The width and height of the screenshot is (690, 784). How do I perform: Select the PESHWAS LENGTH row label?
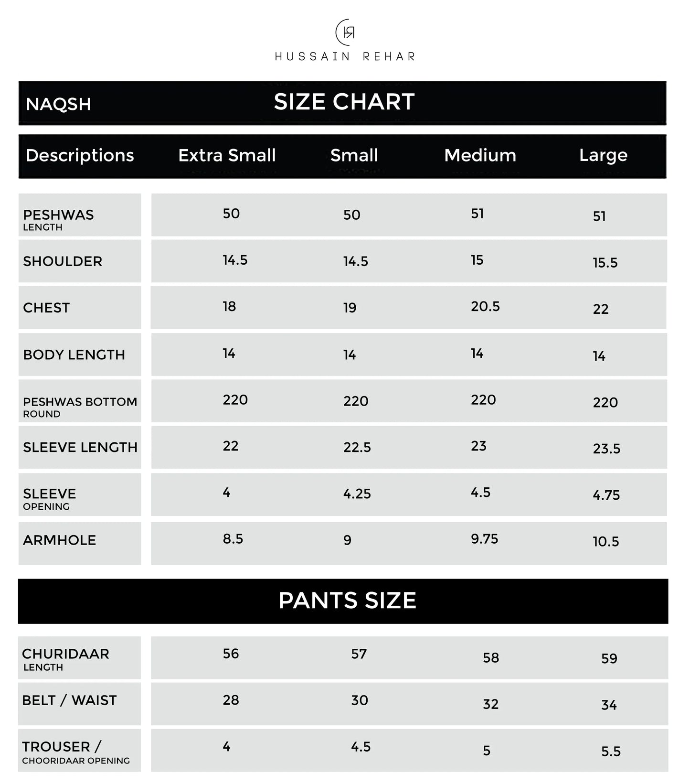point(58,219)
